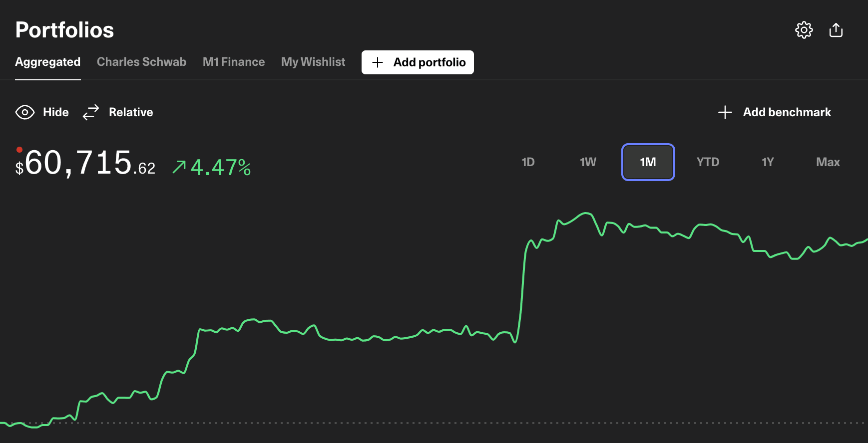Screen dimensions: 868x443
Task: Click the eye icon to hide values
Action: (25, 112)
